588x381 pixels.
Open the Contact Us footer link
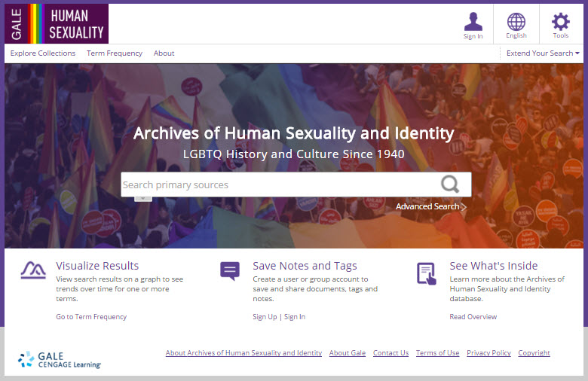(x=390, y=353)
